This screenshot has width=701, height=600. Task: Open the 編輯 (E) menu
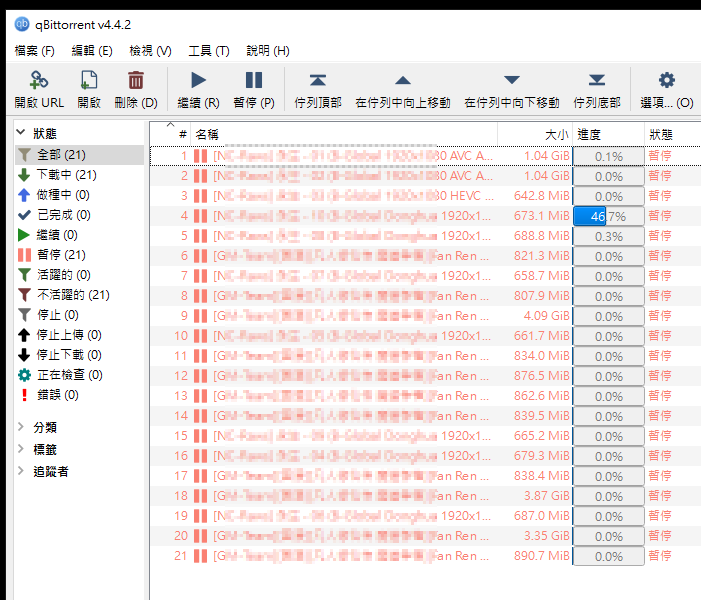pos(92,51)
